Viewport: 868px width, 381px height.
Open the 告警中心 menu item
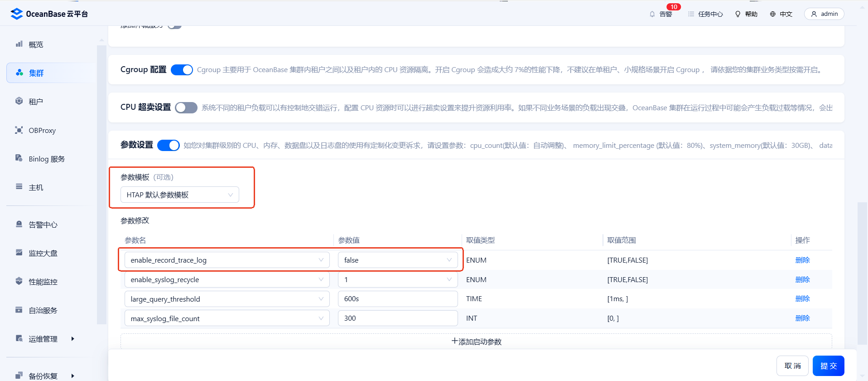(43, 225)
